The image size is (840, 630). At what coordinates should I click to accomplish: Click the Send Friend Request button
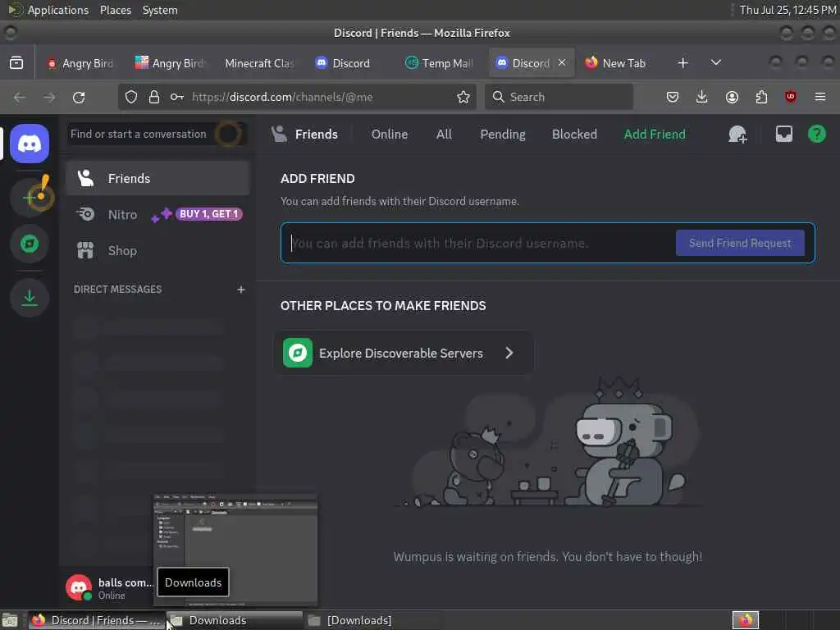coord(740,243)
